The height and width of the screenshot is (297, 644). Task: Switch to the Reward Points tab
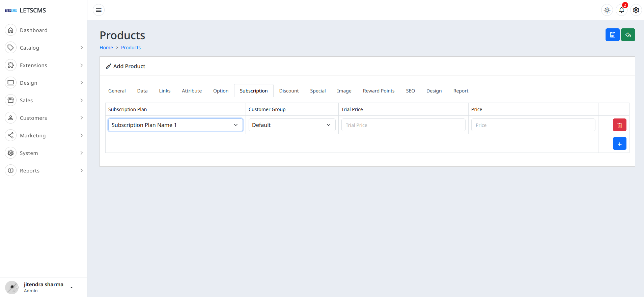[379, 91]
